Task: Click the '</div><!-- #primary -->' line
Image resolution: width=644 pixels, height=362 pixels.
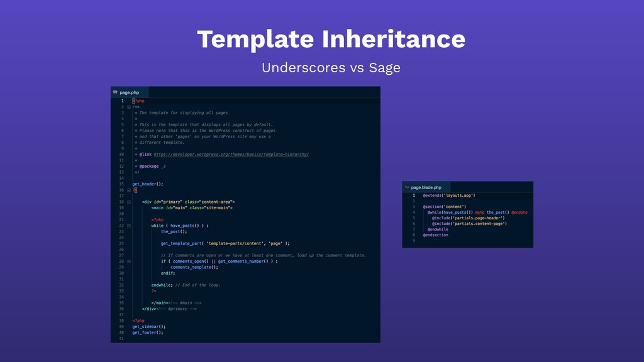Action: click(x=169, y=309)
